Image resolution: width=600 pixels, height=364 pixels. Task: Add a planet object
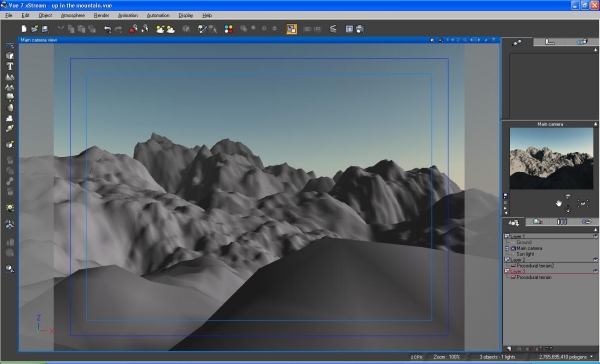coord(10,129)
